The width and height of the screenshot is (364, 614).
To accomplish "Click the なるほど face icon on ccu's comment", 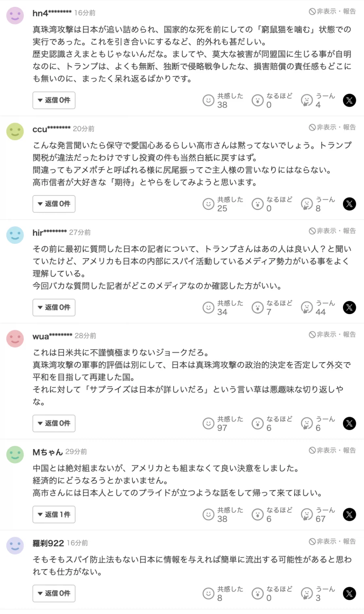I will point(258,204).
